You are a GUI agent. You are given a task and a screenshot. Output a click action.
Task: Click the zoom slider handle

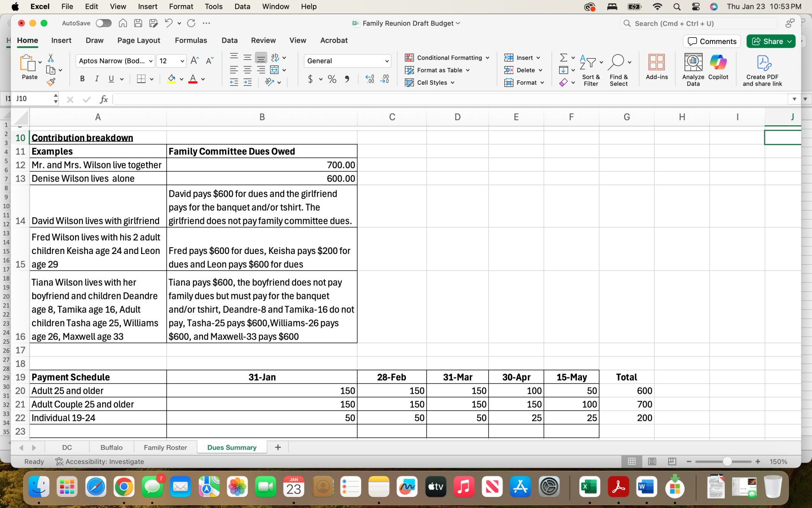pyautogui.click(x=727, y=461)
